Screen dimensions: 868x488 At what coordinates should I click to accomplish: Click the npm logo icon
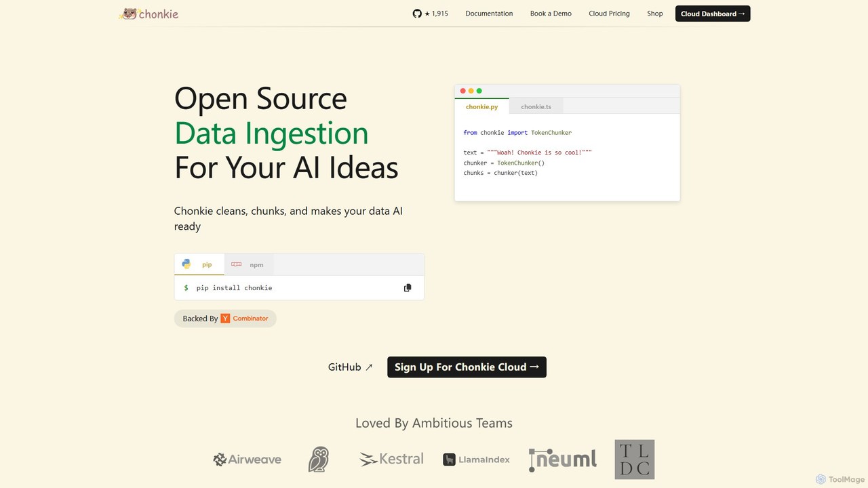(x=236, y=264)
